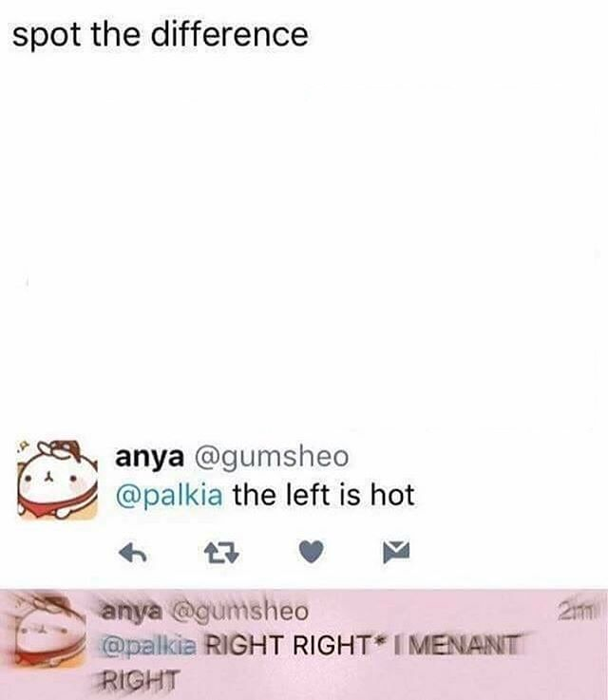Select the 'the left is hot' text
The image size is (608, 700).
[x=324, y=495]
